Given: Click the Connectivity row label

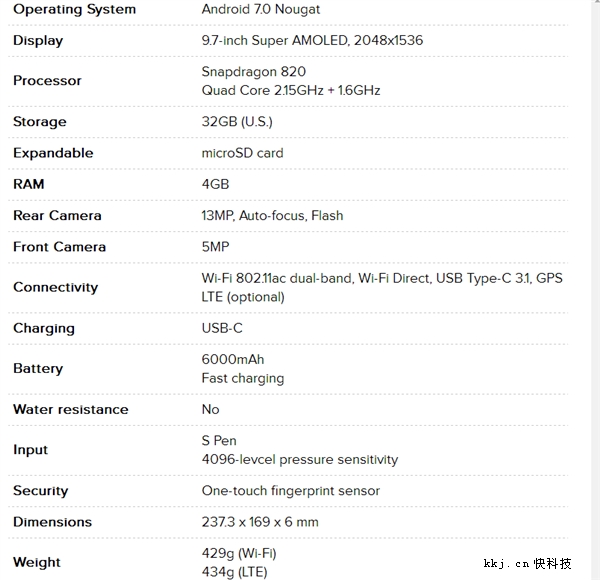Looking at the screenshot, I should coord(55,287).
